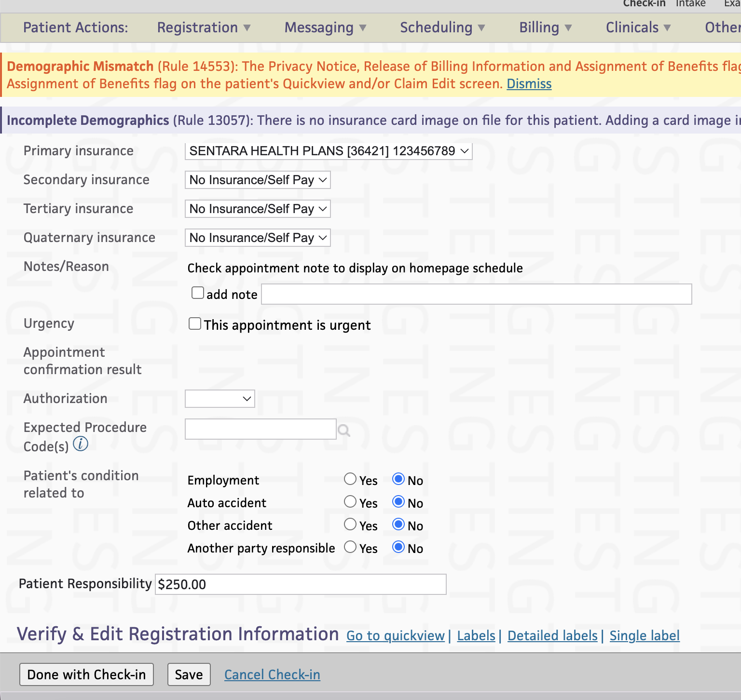Select Yes for Employment condition
Viewport: 741px width, 700px height.
pyautogui.click(x=350, y=479)
